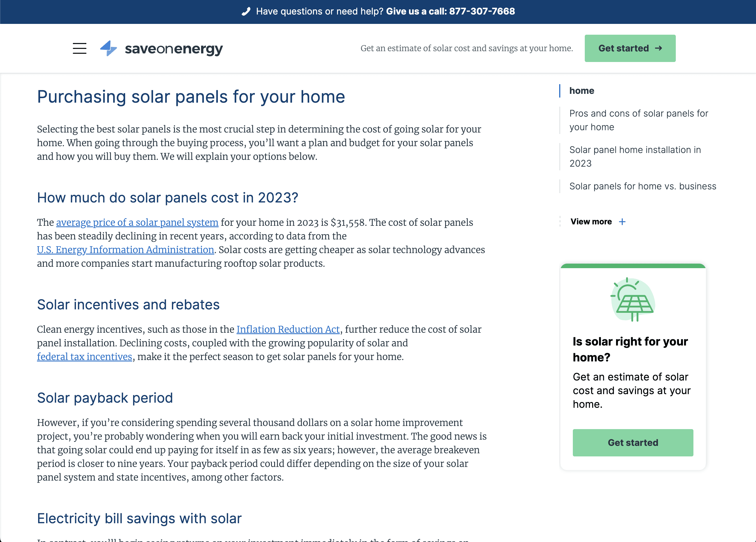Click the green Get started button in the header
The image size is (756, 542).
630,48
